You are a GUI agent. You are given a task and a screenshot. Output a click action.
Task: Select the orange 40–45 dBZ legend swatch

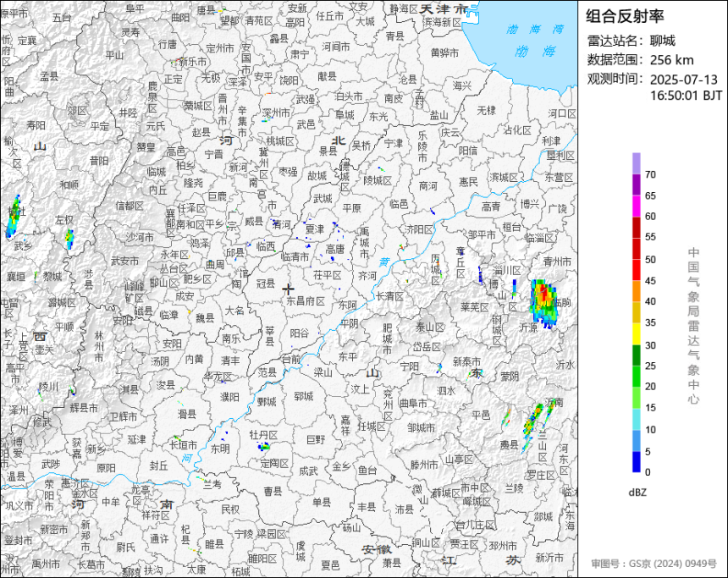(x=636, y=292)
